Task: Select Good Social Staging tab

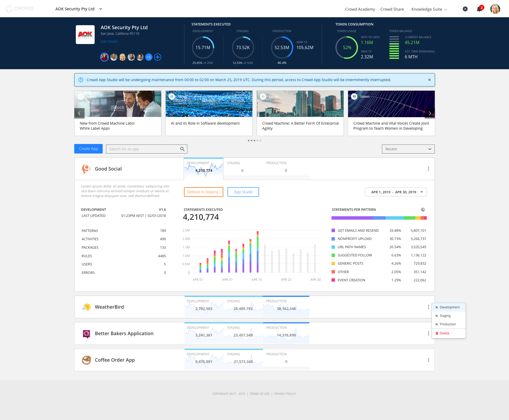Action: [x=243, y=169]
